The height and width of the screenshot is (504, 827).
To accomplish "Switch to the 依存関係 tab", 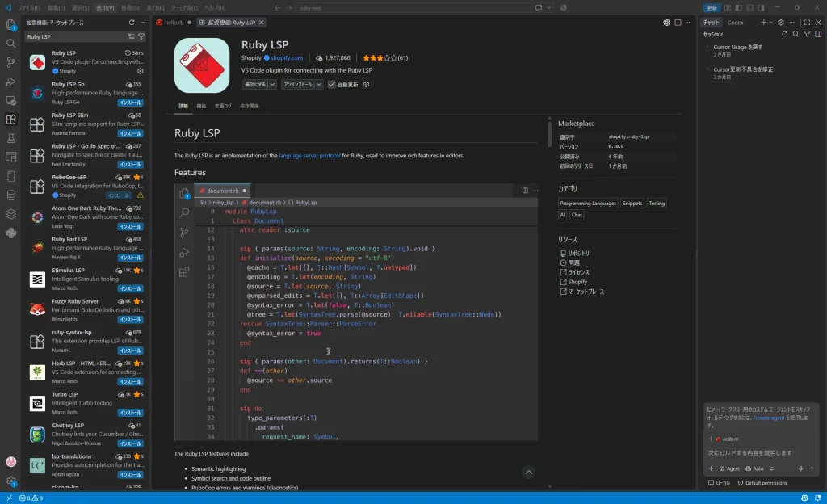I will (250, 106).
